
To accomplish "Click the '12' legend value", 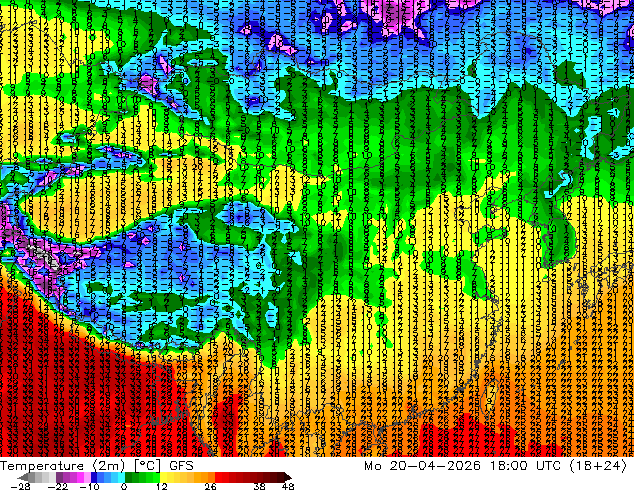I will [x=162, y=486].
